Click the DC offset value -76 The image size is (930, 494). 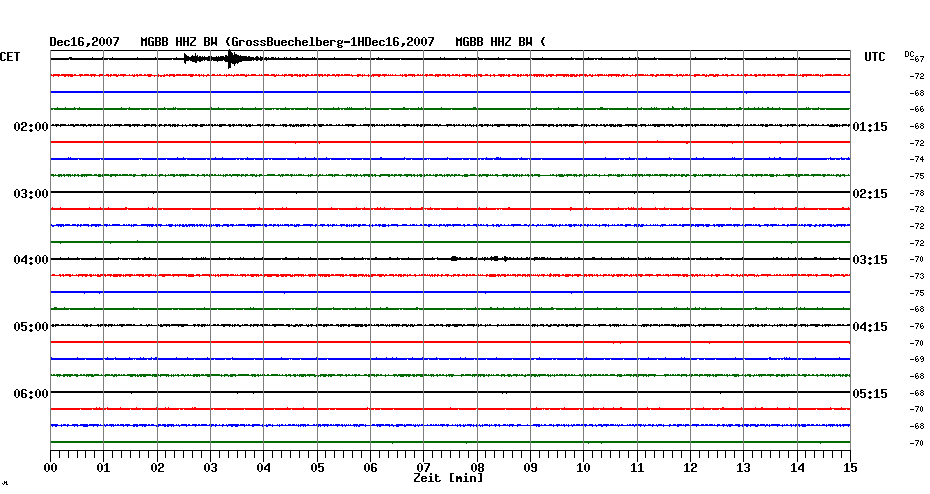tap(917, 327)
